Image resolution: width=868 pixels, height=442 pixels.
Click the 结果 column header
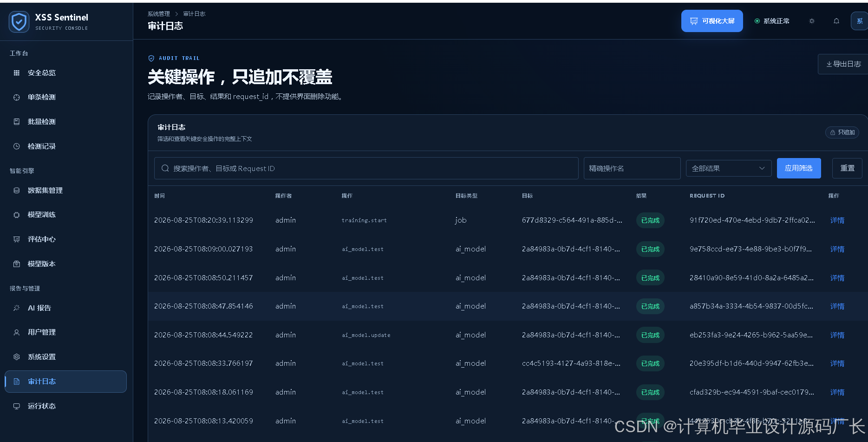pyautogui.click(x=641, y=196)
